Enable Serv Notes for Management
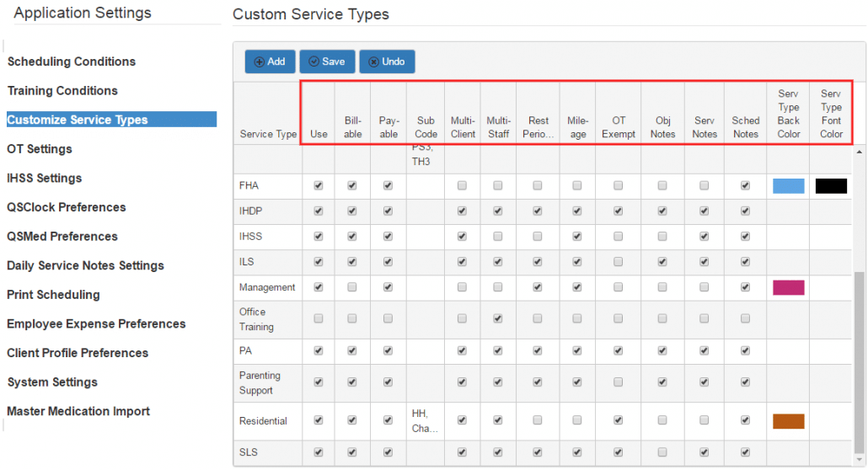The image size is (868, 470). [x=705, y=287]
